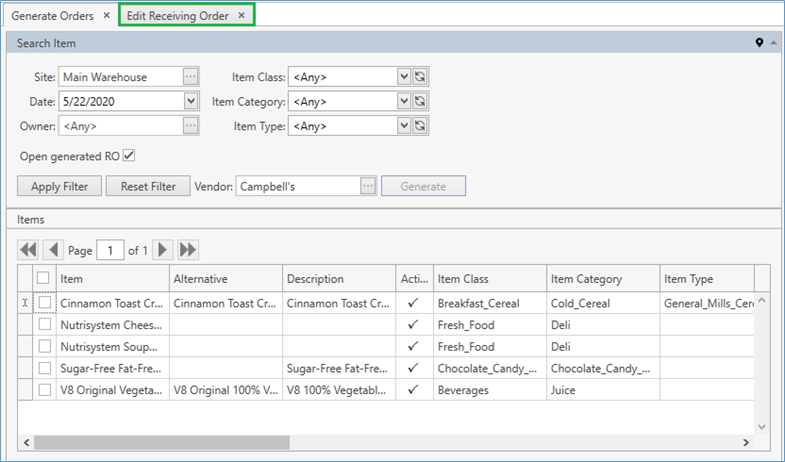The width and height of the screenshot is (785, 462).
Task: Click the pin icon in Search Item header
Action: (x=759, y=43)
